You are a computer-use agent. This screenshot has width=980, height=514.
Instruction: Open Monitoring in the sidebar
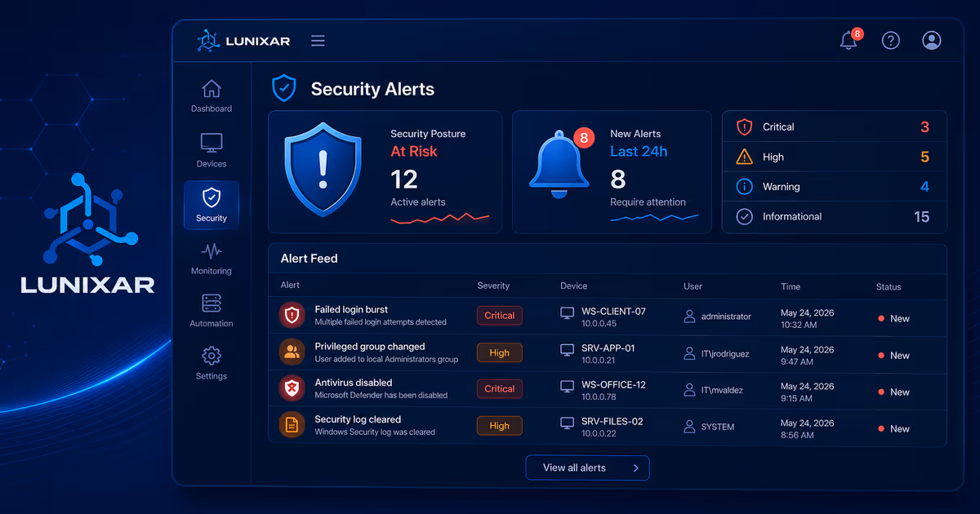212,259
